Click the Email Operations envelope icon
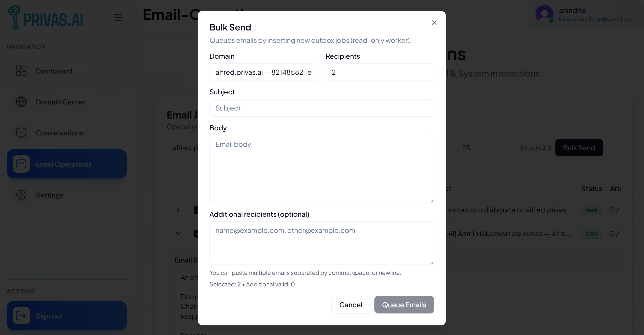This screenshot has height=335, width=644. click(21, 164)
